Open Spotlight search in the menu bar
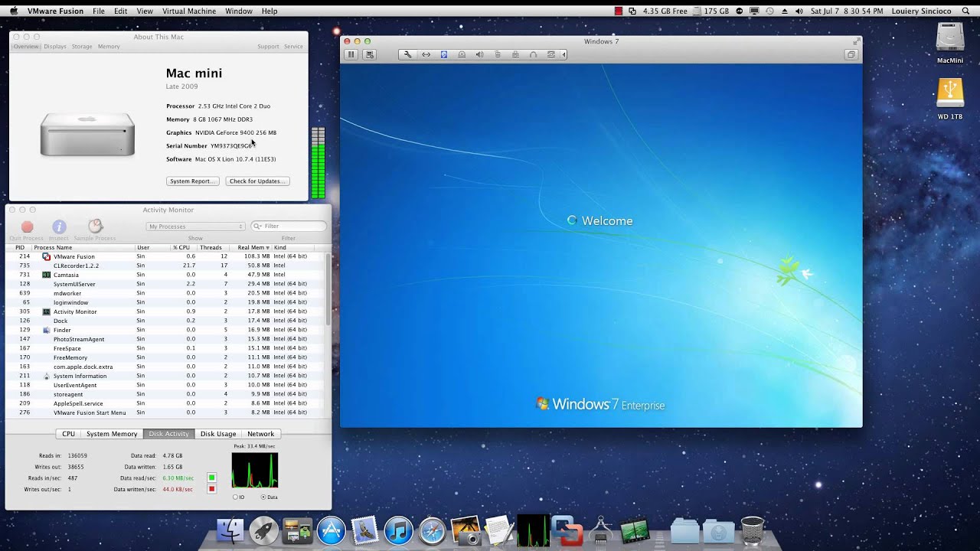Screen dimensions: 980x551 967,11
